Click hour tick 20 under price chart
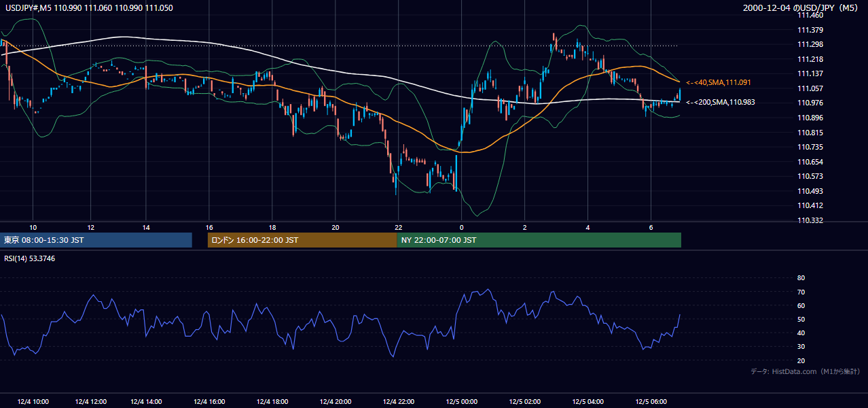868x408 pixels. [336, 227]
